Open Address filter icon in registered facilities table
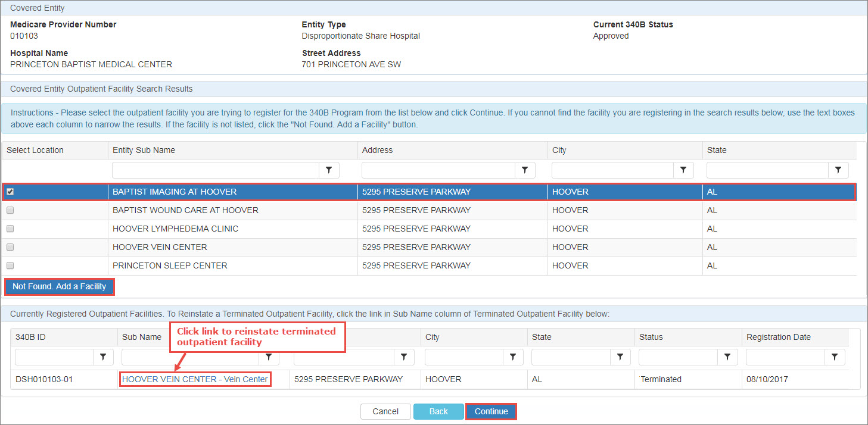868x425 pixels. 404,357
